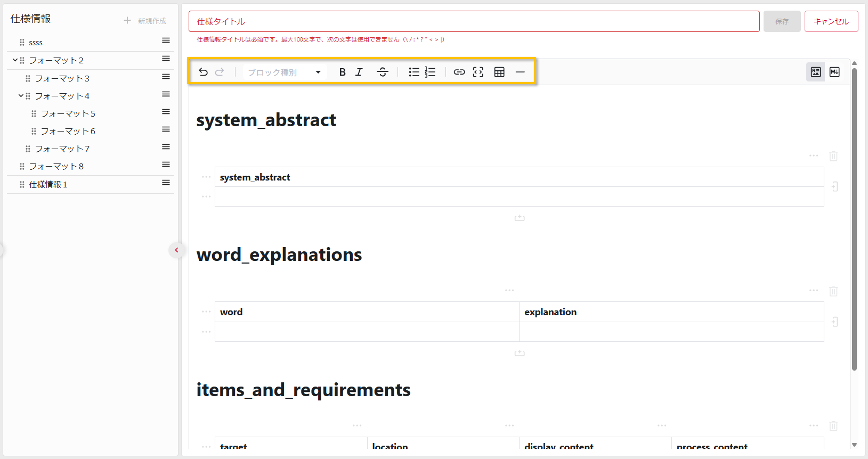This screenshot has height=459, width=868.
Task: Add a column to system_abstract table
Action: 835,187
